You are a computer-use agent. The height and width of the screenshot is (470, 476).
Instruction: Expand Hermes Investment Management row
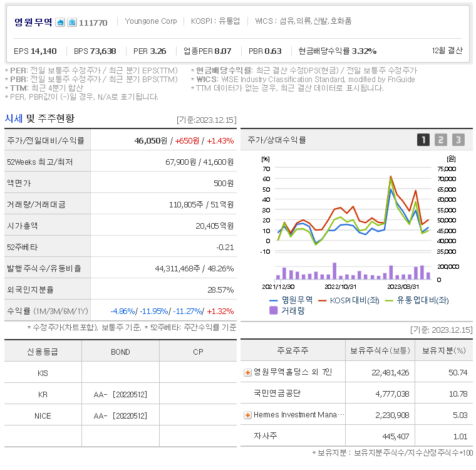[x=248, y=415]
